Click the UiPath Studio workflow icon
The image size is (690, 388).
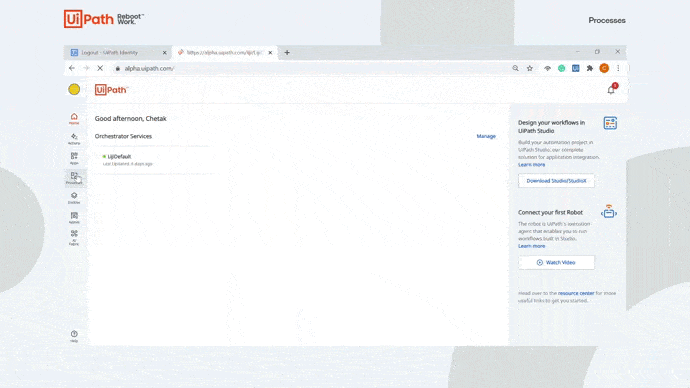click(x=610, y=123)
